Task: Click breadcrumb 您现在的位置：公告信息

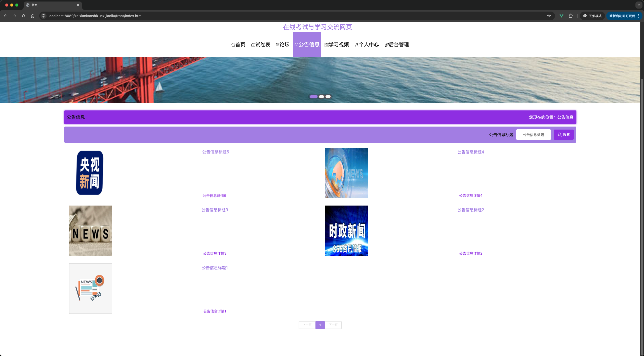Action: pyautogui.click(x=551, y=117)
